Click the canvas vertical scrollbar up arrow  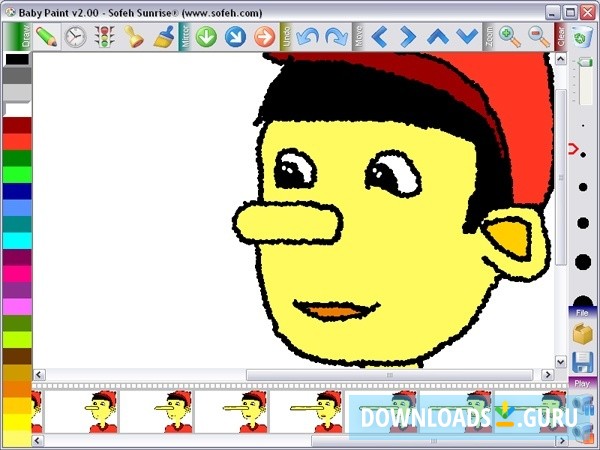pos(561,59)
